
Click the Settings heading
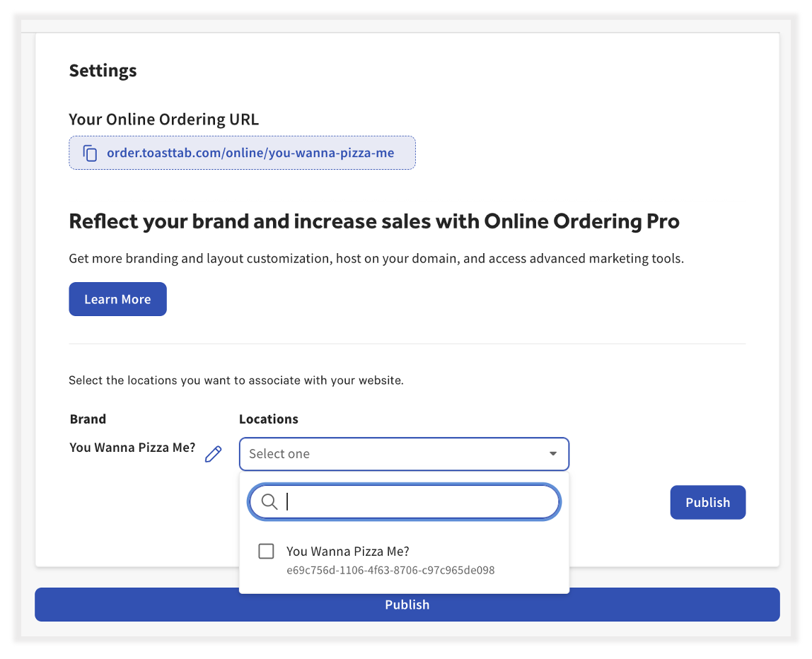[103, 71]
